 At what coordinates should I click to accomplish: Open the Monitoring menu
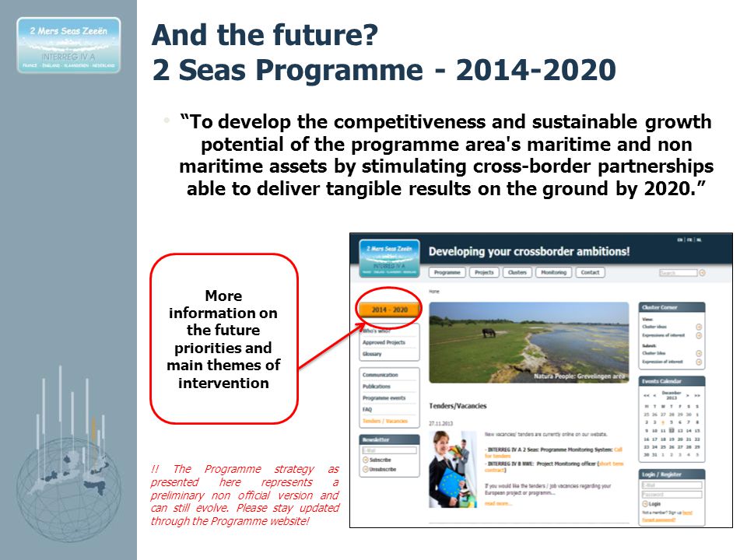coord(553,272)
